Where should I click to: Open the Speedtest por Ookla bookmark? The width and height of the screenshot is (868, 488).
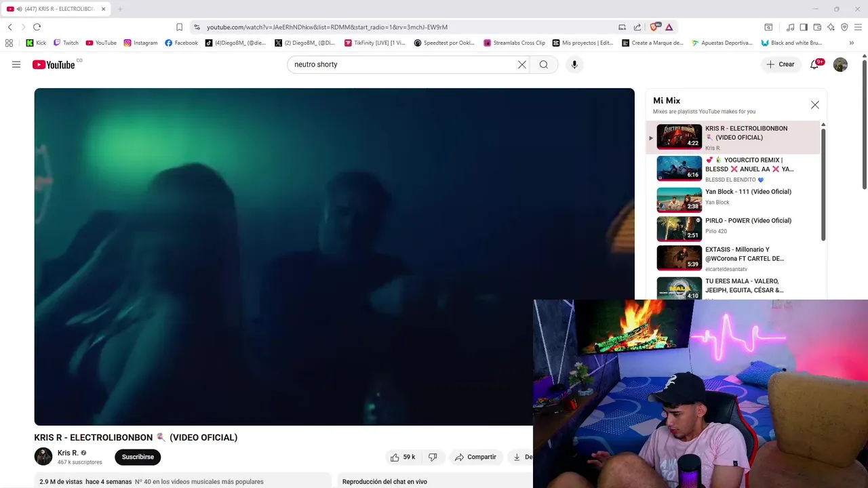tap(444, 43)
